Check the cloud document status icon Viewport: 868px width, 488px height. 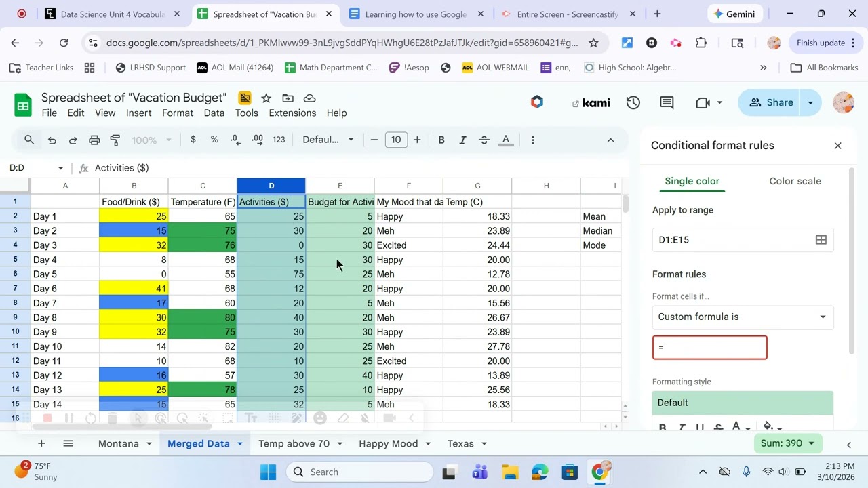tap(310, 98)
